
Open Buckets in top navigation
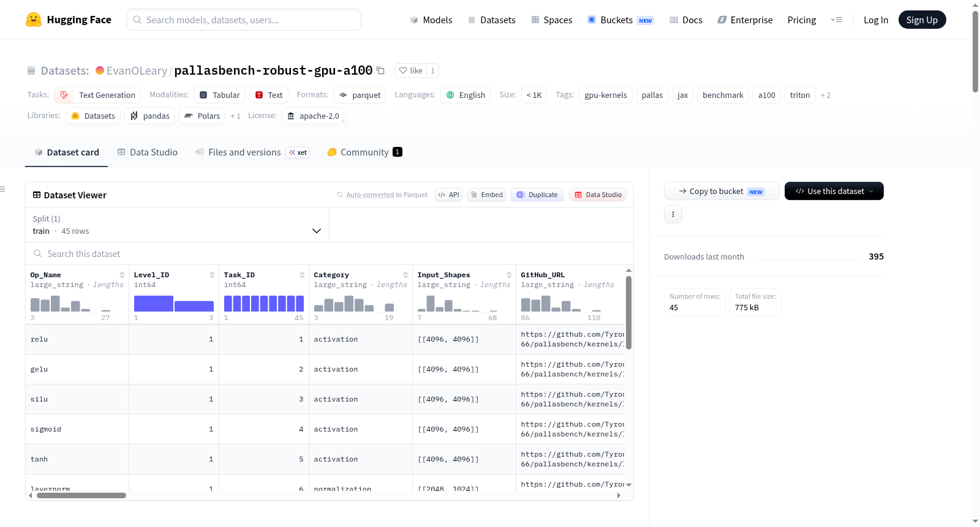coord(620,20)
